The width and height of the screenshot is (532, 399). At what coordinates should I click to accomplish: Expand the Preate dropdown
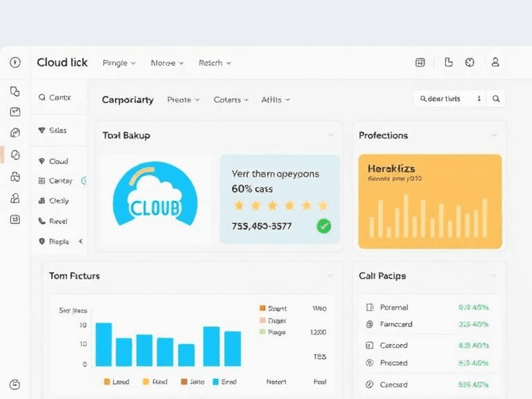(183, 100)
